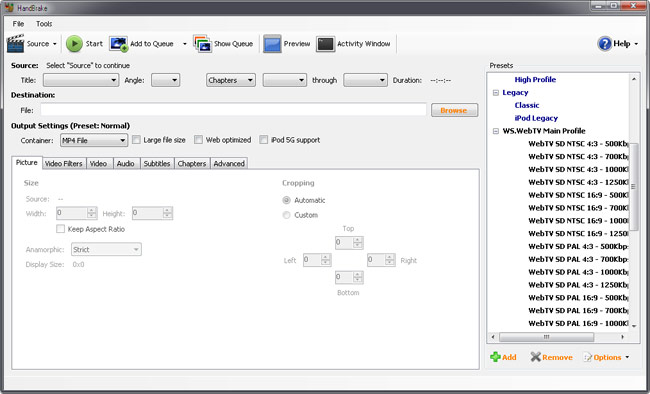The width and height of the screenshot is (650, 394).
Task: Click the presets scroll down arrow
Action: pos(633,326)
